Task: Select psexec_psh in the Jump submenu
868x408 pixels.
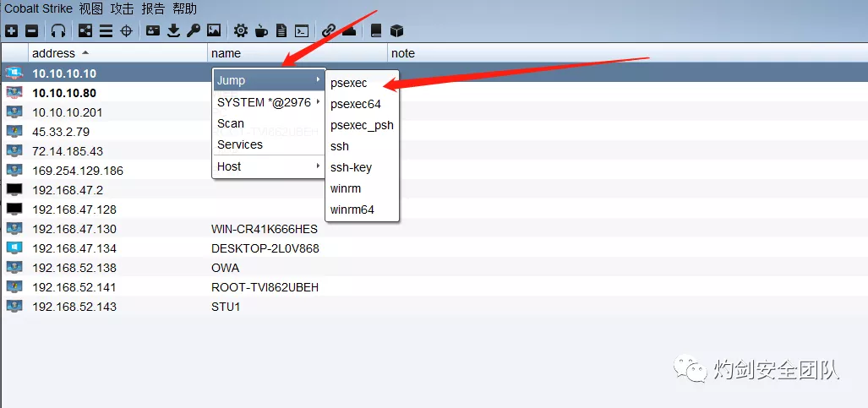Action: pyautogui.click(x=362, y=125)
